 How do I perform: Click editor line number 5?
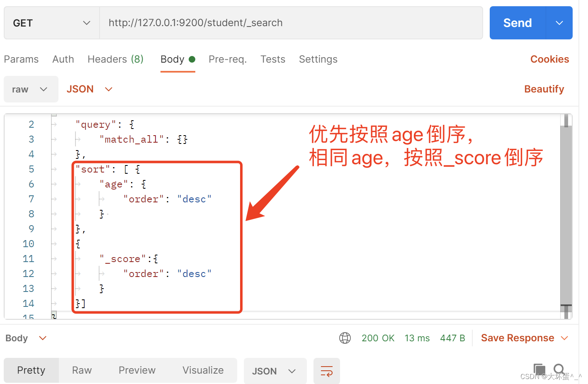pos(32,169)
